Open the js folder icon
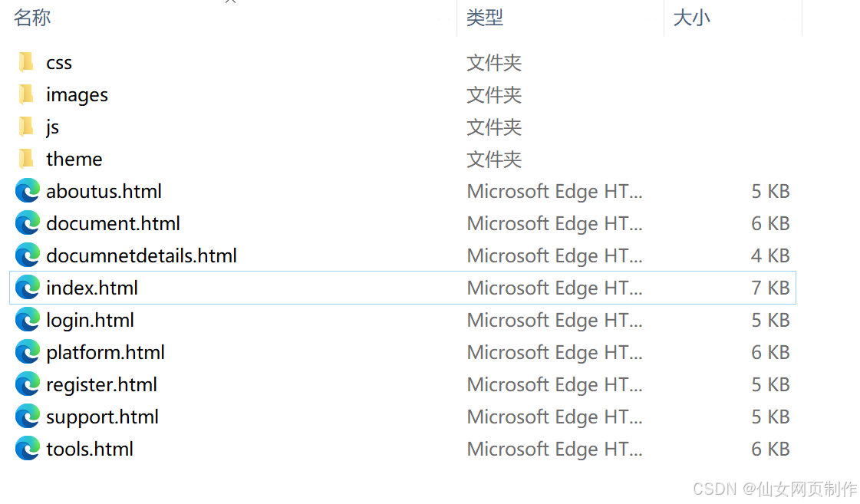The height and width of the screenshot is (504, 860). (x=27, y=127)
